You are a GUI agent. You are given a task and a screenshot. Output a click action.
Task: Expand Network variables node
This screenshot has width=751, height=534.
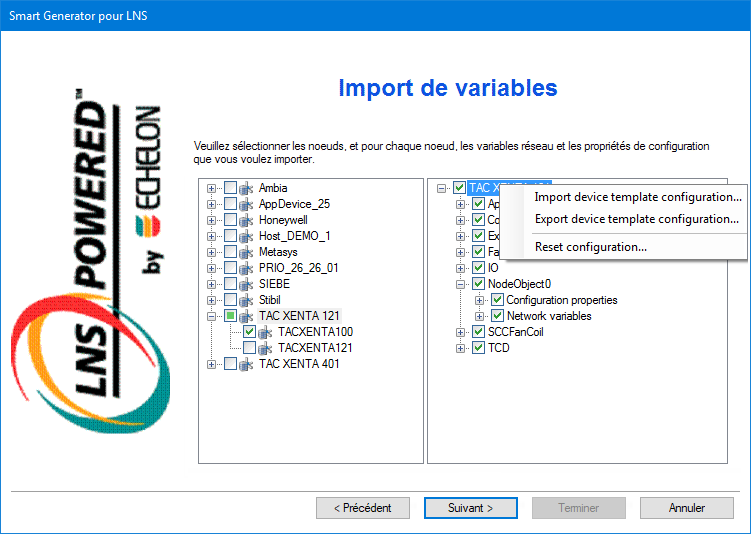(479, 317)
